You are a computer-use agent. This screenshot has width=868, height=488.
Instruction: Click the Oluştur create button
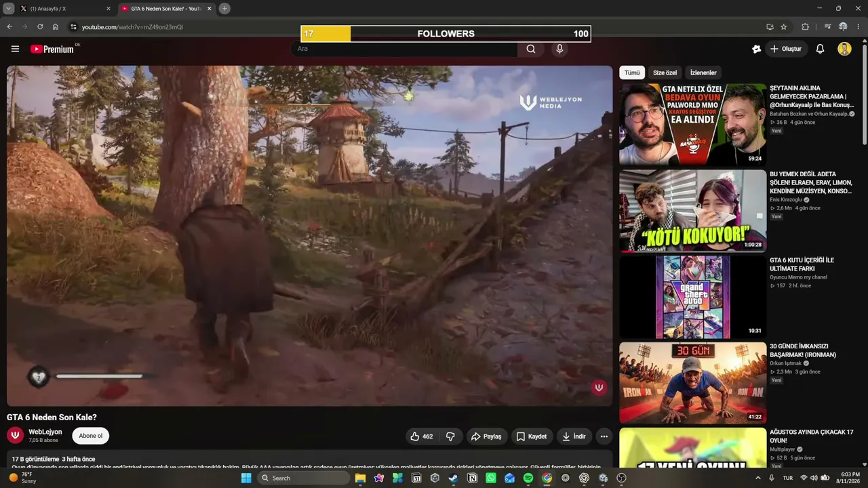(x=785, y=49)
